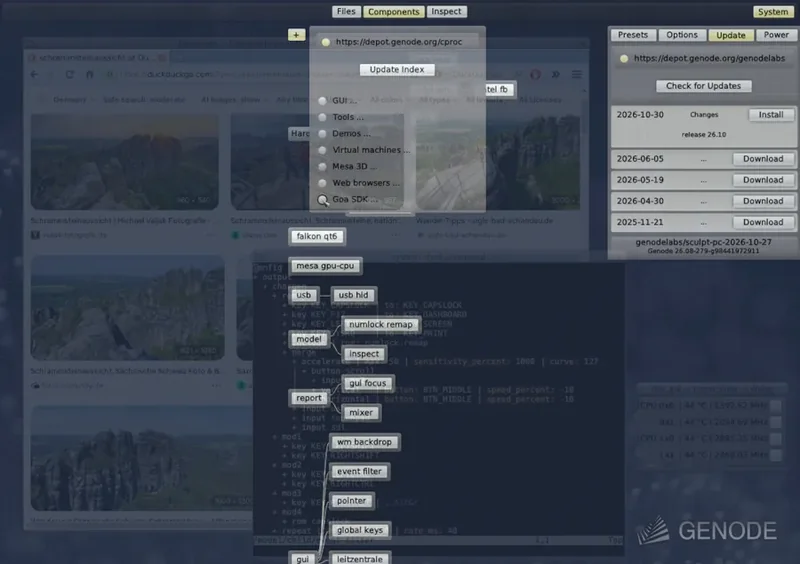The width and height of the screenshot is (800, 564).
Task: Click the yellow plus add-component button
Action: [x=296, y=35]
